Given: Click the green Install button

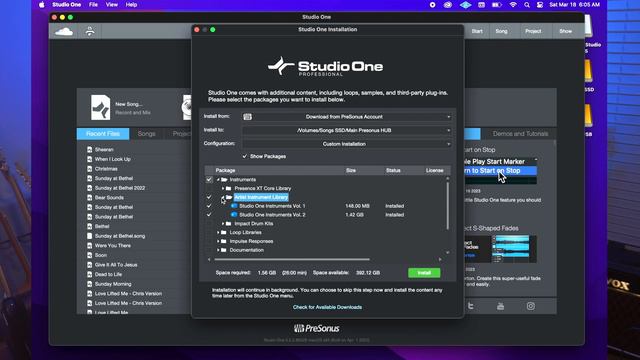Looking at the screenshot, I should click(424, 273).
